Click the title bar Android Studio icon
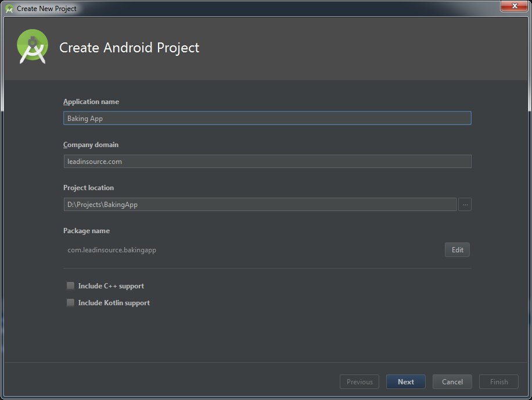532x400 pixels. coord(8,8)
